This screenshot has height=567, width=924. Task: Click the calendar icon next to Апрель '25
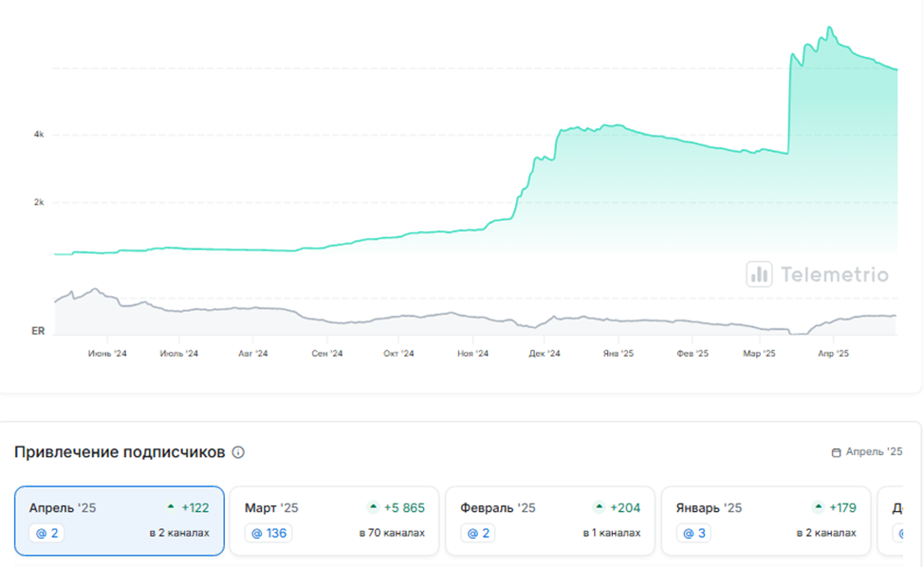coord(836,452)
